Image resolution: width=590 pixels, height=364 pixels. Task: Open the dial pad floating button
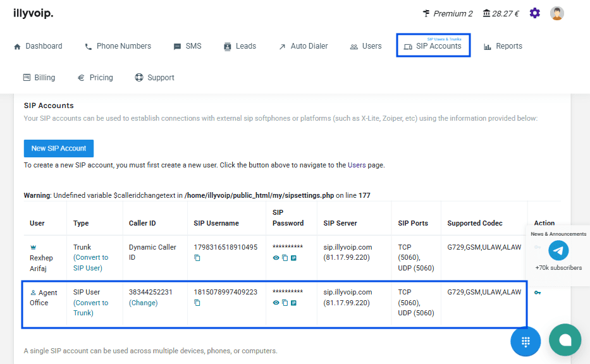coord(525,341)
